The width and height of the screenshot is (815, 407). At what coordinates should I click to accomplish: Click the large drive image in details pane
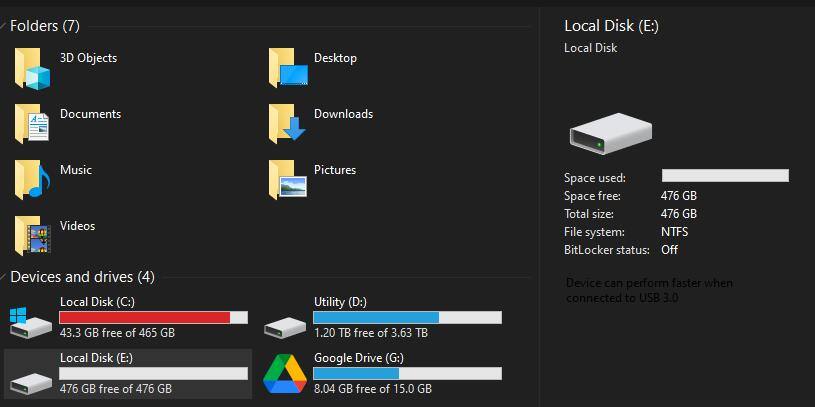point(610,133)
